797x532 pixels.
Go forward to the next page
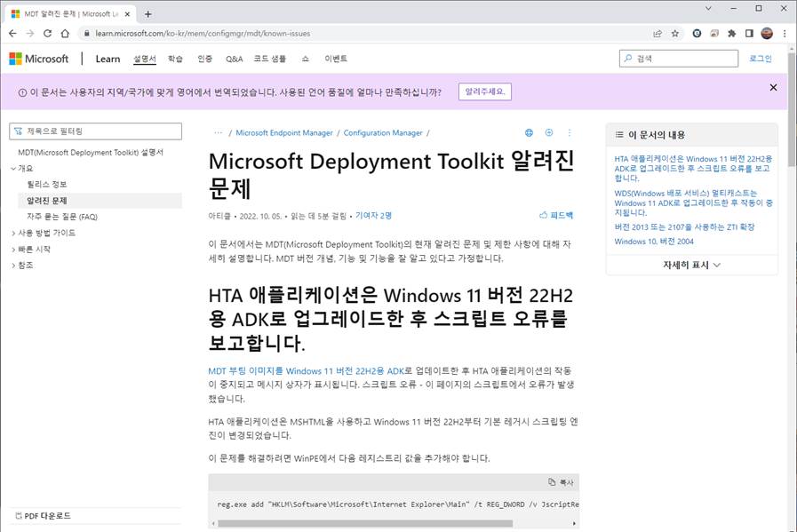(x=30, y=34)
